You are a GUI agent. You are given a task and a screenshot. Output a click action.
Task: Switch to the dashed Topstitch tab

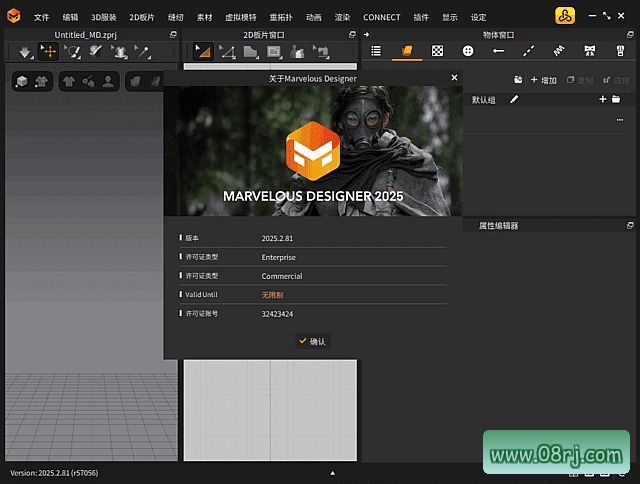tap(529, 51)
